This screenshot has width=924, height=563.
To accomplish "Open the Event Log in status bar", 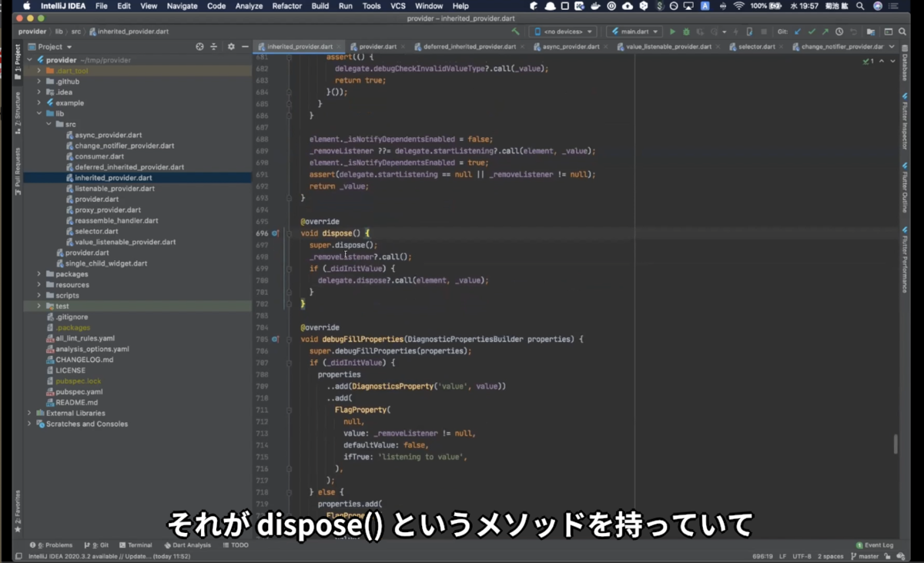I will point(874,545).
